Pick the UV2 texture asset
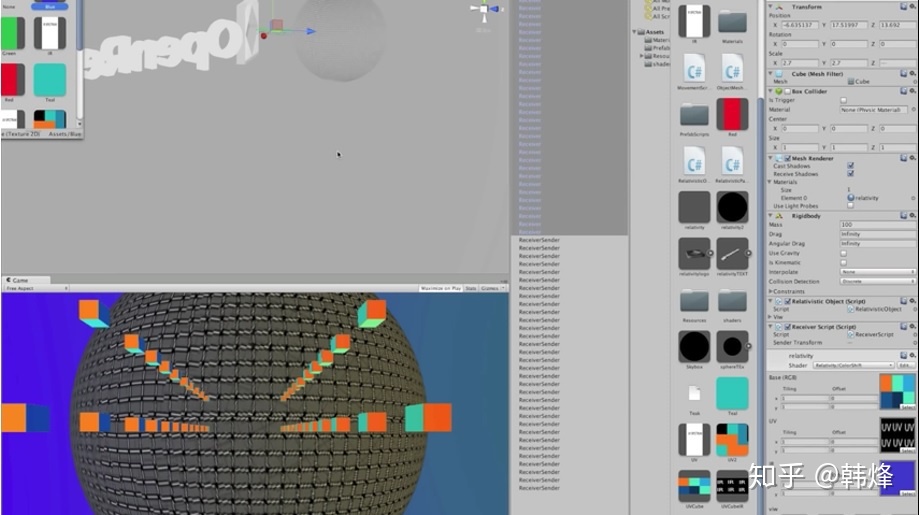The height and width of the screenshot is (515, 919). (732, 439)
